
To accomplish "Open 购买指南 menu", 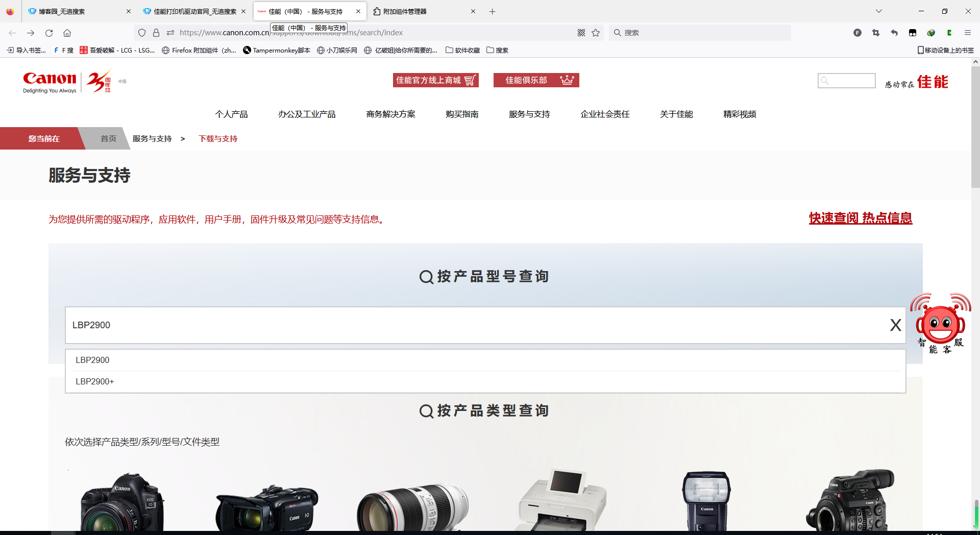I will coord(462,114).
